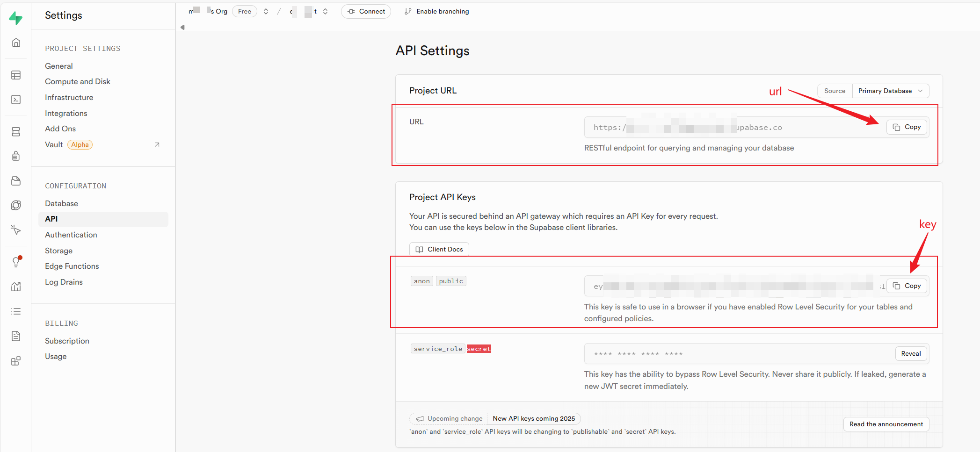980x452 pixels.
Task: Open the Storage icon in sidebar
Action: click(16, 181)
